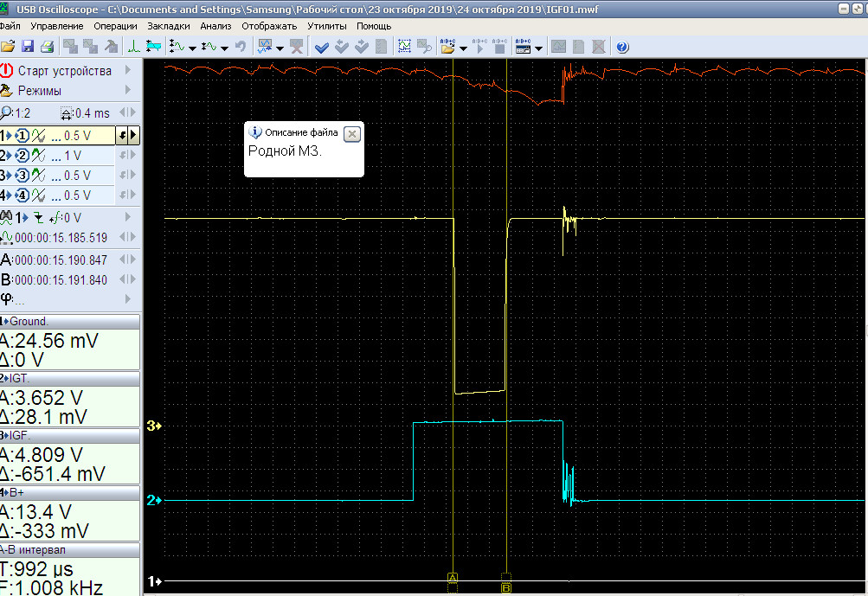Viewport: 868px width, 596px height.
Task: Open the Утилиты menu
Action: pyautogui.click(x=327, y=26)
